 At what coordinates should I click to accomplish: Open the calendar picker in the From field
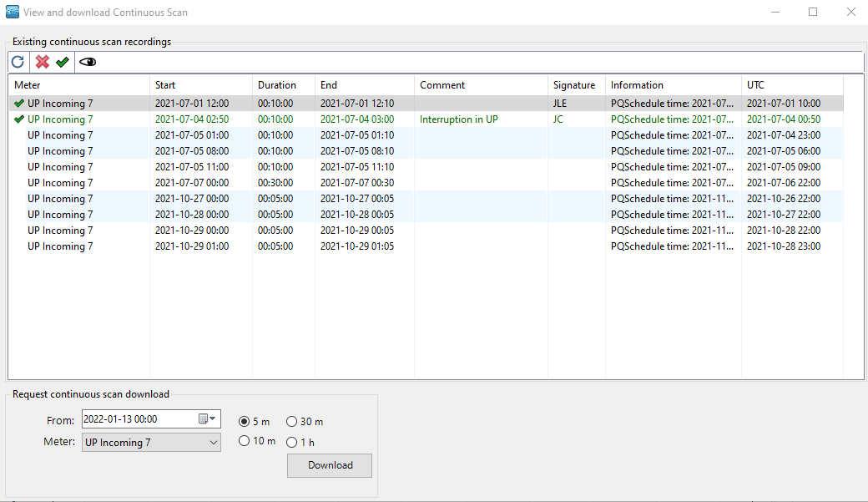tap(207, 418)
